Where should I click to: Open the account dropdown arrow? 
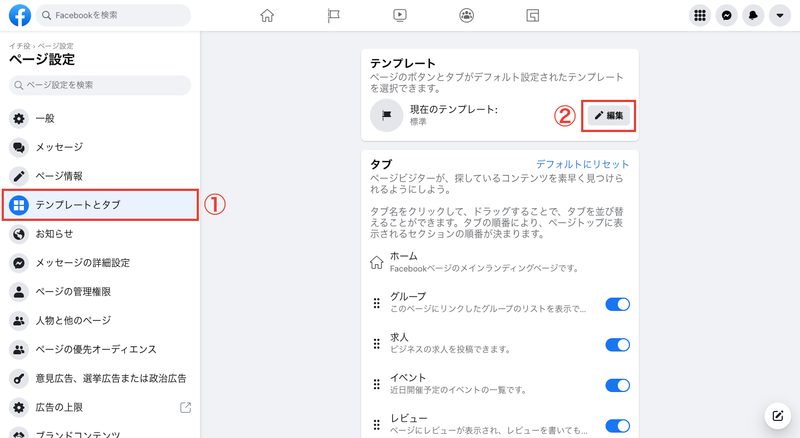(x=780, y=15)
